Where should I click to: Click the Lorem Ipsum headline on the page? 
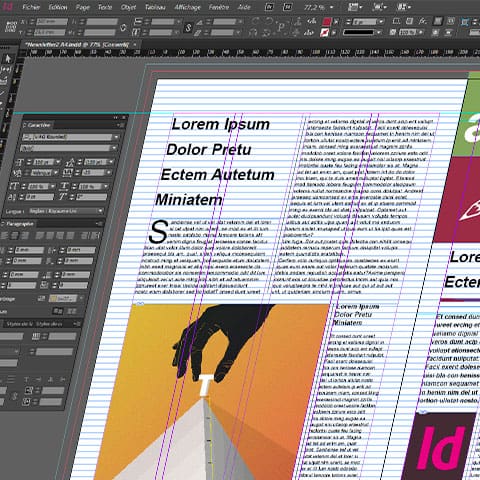220,124
